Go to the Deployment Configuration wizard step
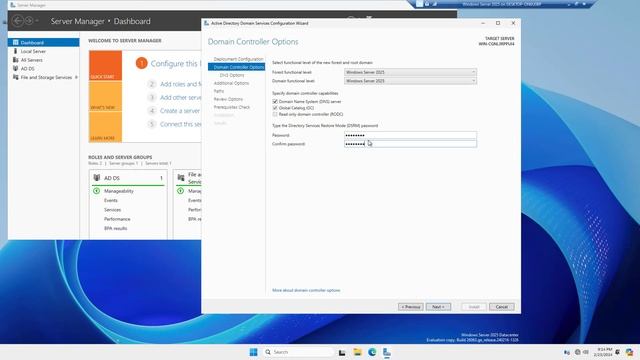This screenshot has height=360, width=640. pos(238,59)
